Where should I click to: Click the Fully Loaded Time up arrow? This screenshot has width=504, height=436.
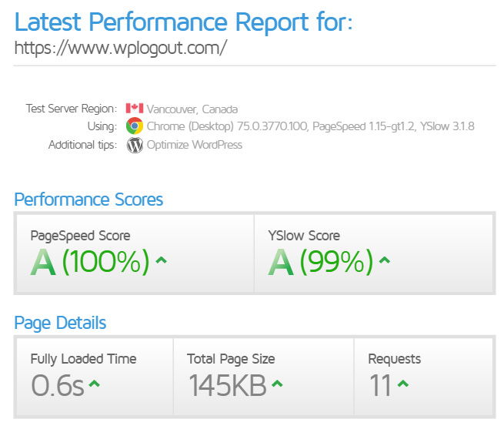(x=94, y=384)
